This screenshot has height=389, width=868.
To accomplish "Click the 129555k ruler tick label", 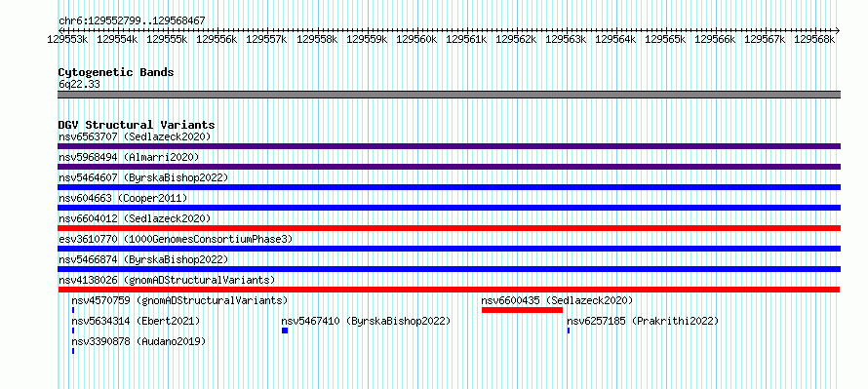I will click(167, 39).
